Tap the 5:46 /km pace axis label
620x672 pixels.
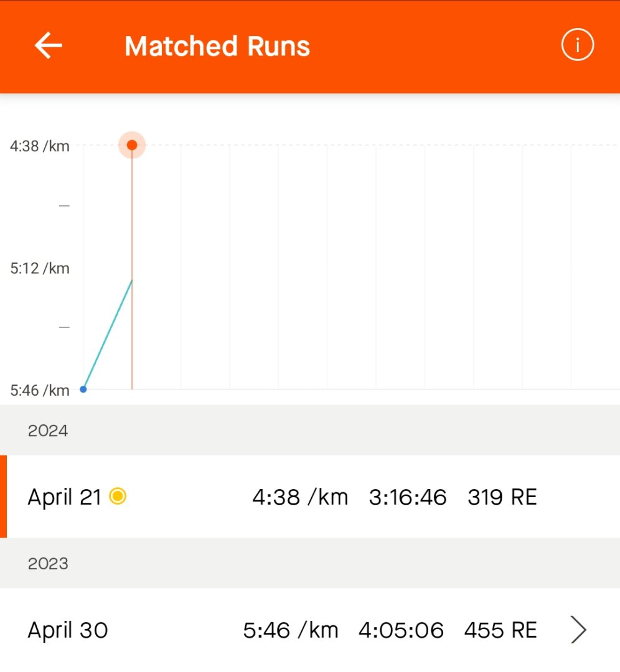(x=39, y=390)
